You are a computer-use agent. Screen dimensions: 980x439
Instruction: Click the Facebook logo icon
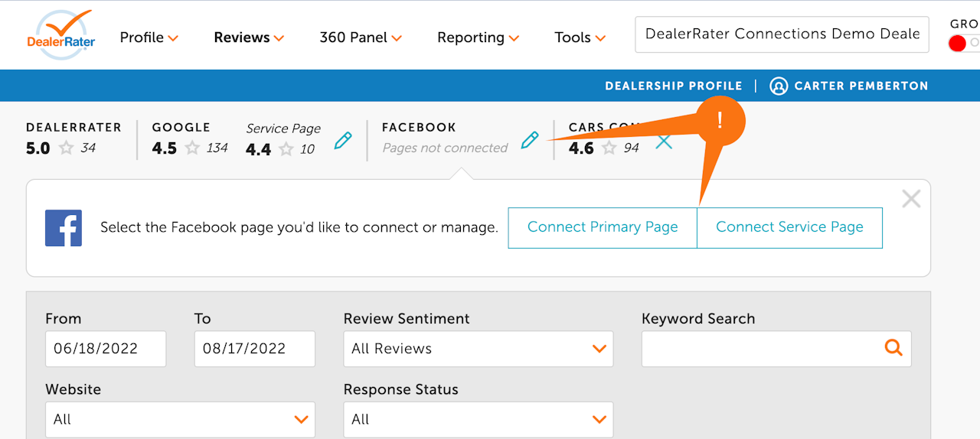coord(64,228)
